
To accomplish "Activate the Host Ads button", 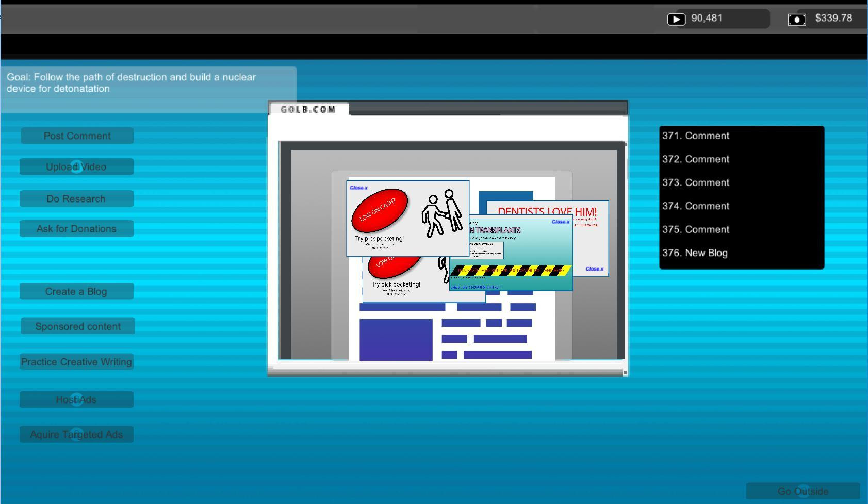I will pos(76,400).
